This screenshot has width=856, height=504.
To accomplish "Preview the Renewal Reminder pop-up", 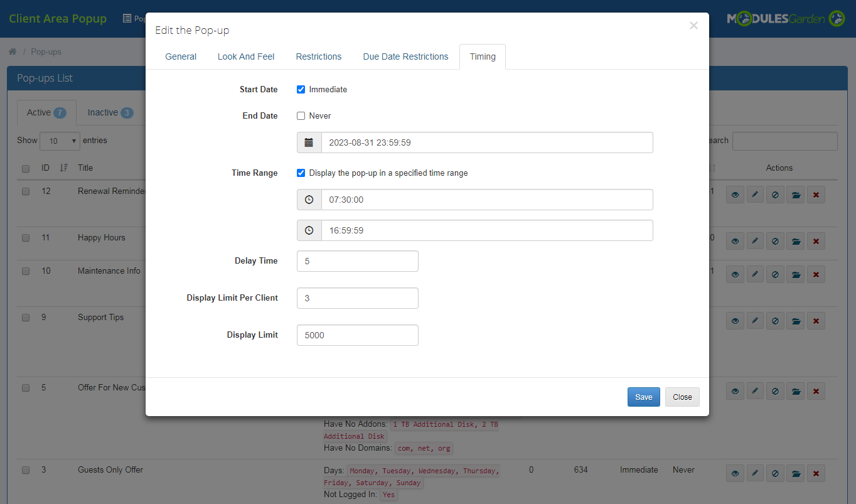I will 735,195.
